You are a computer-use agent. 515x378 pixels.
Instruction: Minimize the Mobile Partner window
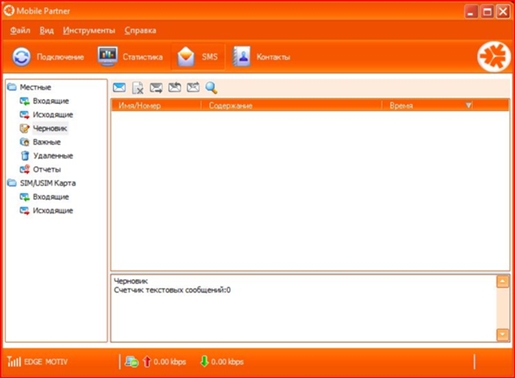471,12
